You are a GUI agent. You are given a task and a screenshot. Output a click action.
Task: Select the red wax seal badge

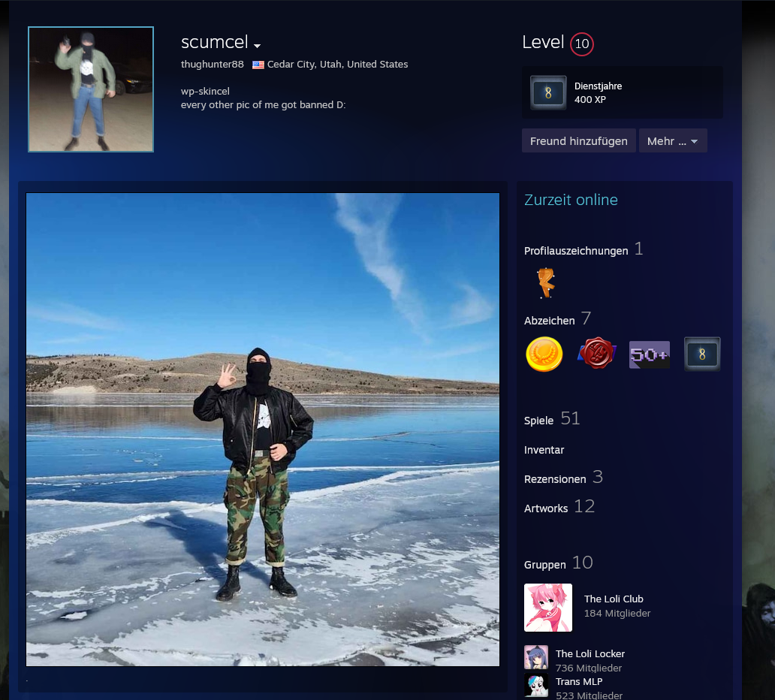tap(597, 354)
